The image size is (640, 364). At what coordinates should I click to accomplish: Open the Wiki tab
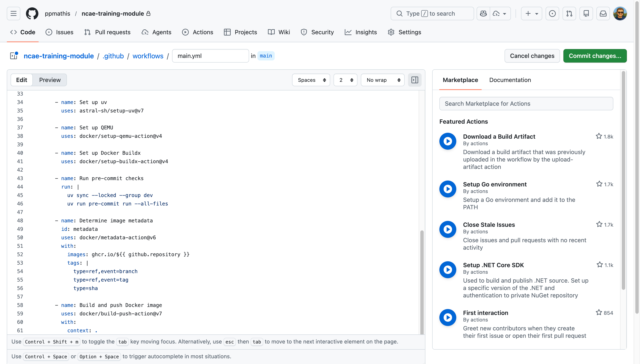click(279, 32)
